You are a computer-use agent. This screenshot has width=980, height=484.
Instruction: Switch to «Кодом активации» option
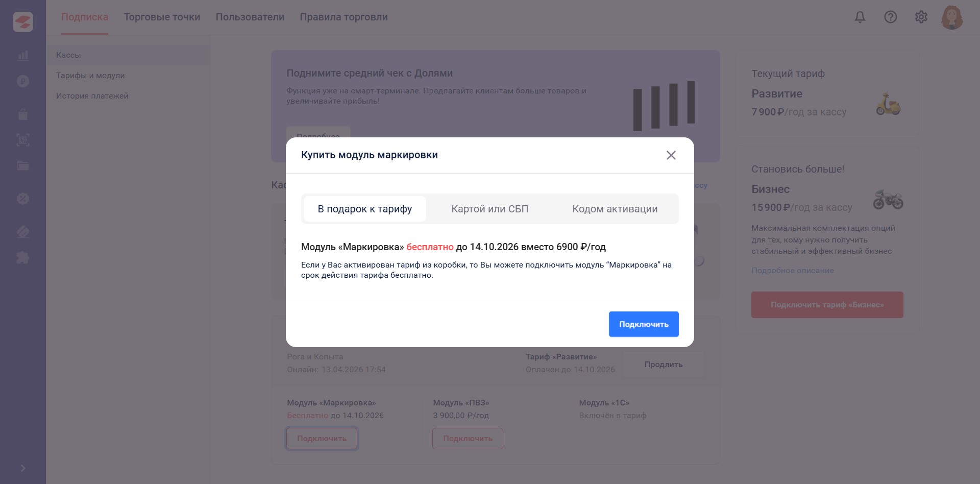coord(615,209)
